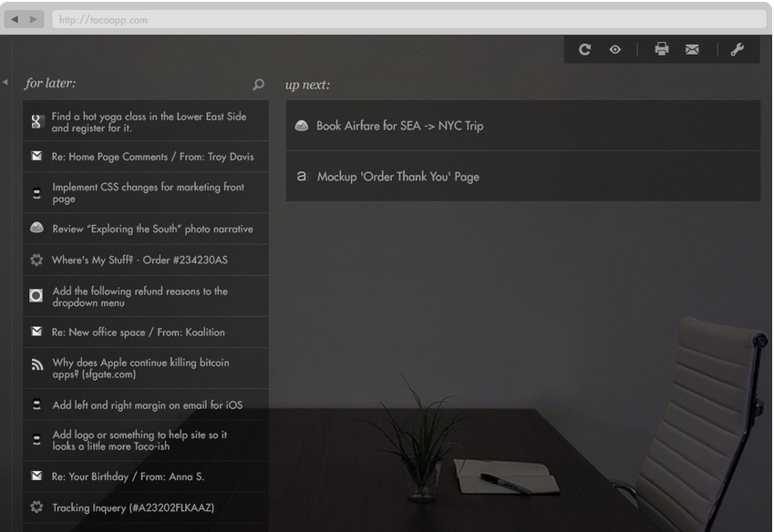Click mail icon beside 'Re: New office space'

[x=36, y=332]
